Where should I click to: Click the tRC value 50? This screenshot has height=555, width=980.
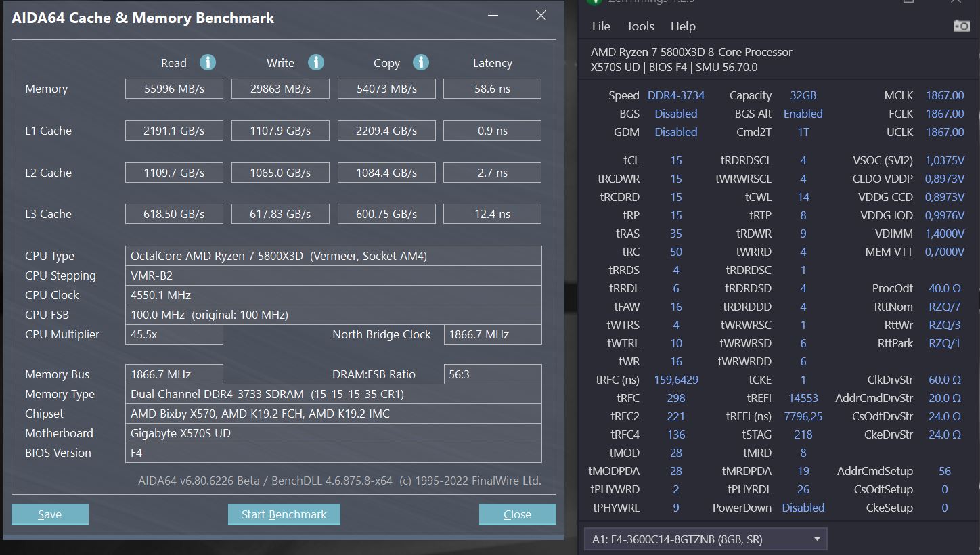676,252
